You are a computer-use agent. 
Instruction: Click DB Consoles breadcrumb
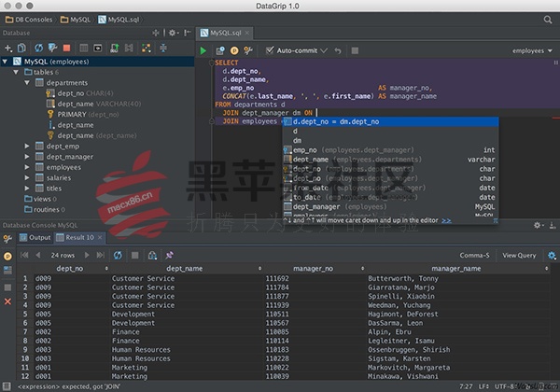click(29, 20)
